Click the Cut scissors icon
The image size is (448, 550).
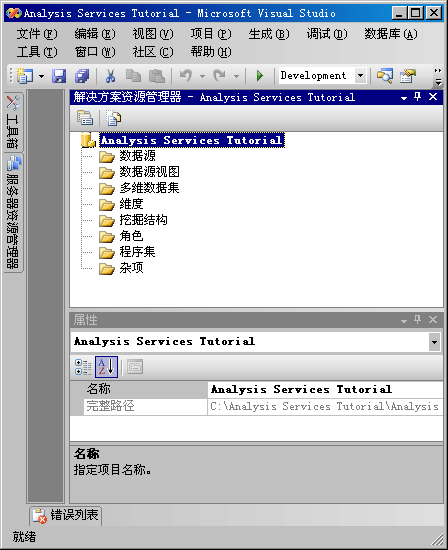(111, 76)
